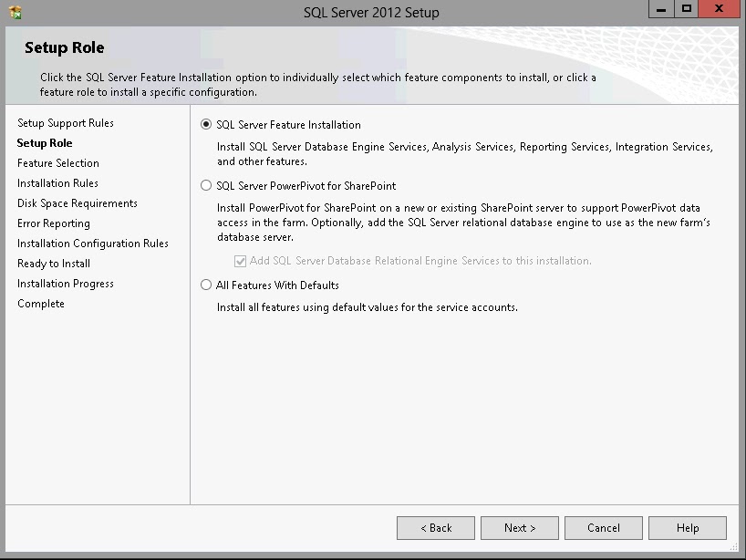Image resolution: width=746 pixels, height=560 pixels.
Task: Click the SQL Server Setup title bar icon
Action: [16, 12]
